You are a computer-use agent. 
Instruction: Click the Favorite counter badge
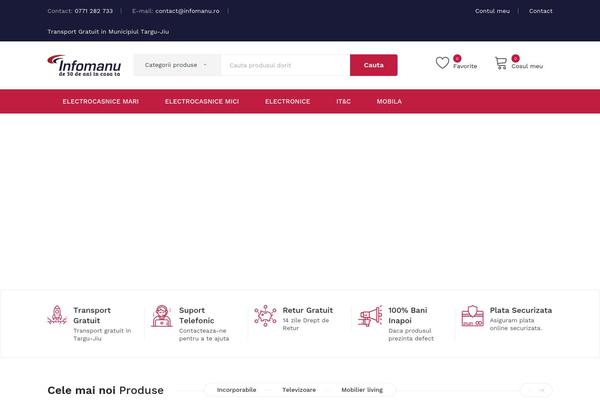(457, 58)
